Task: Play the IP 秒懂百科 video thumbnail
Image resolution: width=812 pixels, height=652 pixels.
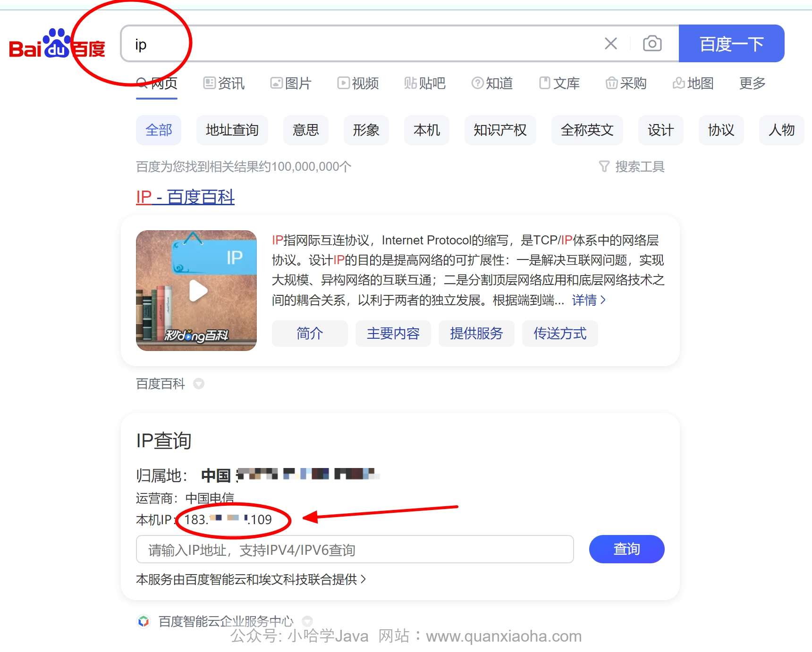Action: [x=196, y=291]
